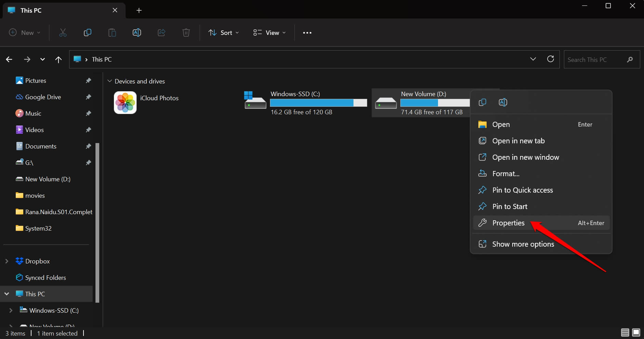Click Windows-SSD (C:) storage usage bar
The height and width of the screenshot is (339, 644).
(x=318, y=103)
